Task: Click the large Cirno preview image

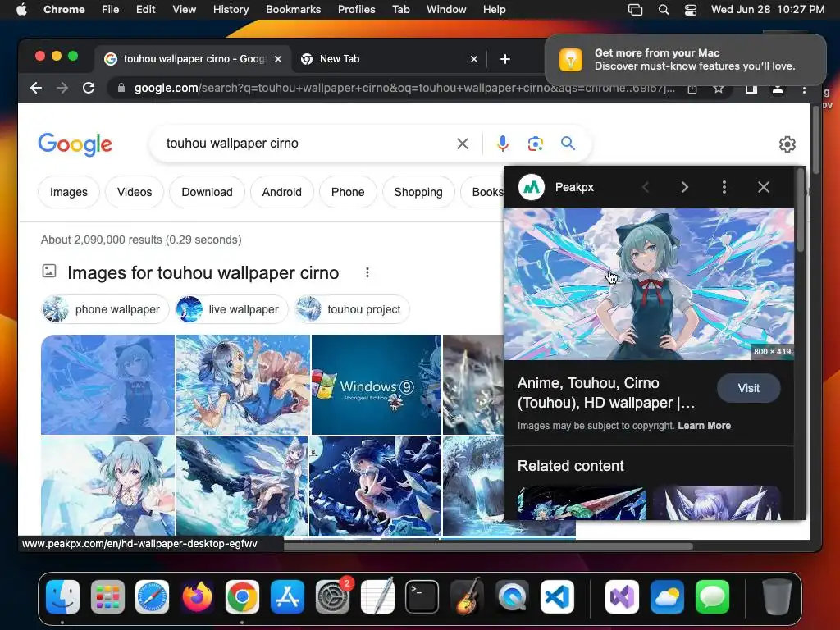Action: (650, 284)
